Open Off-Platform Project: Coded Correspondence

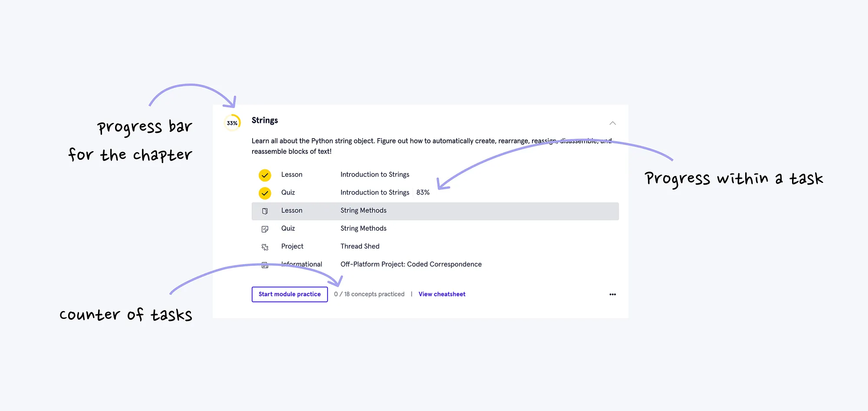click(x=411, y=264)
